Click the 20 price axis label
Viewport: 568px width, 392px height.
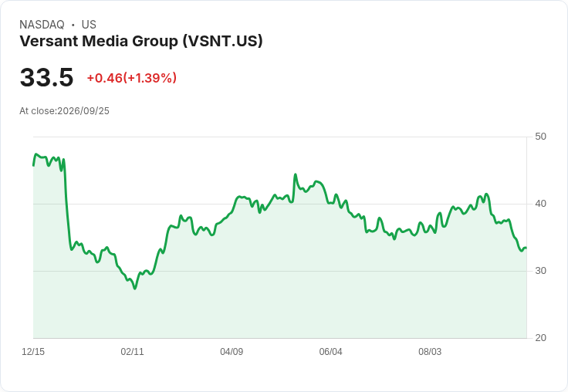click(x=540, y=338)
